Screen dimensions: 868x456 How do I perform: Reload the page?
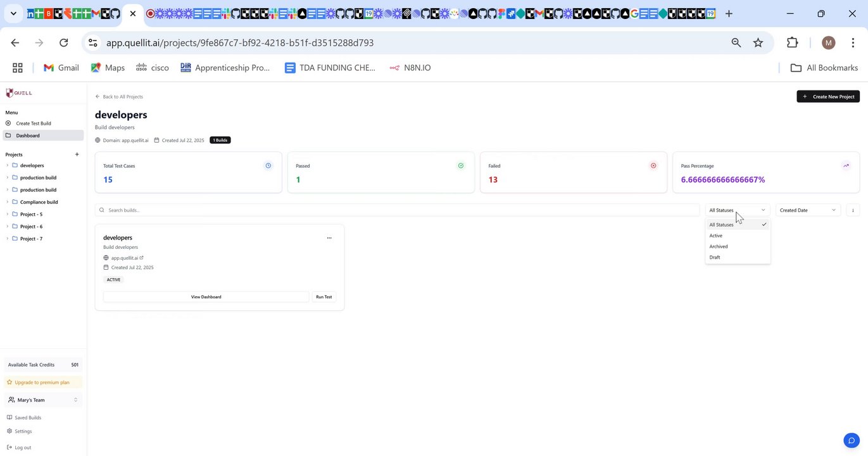tap(63, 42)
